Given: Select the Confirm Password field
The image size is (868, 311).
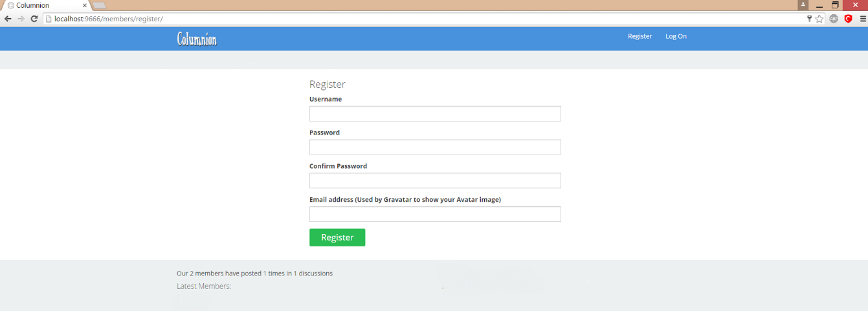Looking at the screenshot, I should pyautogui.click(x=435, y=181).
